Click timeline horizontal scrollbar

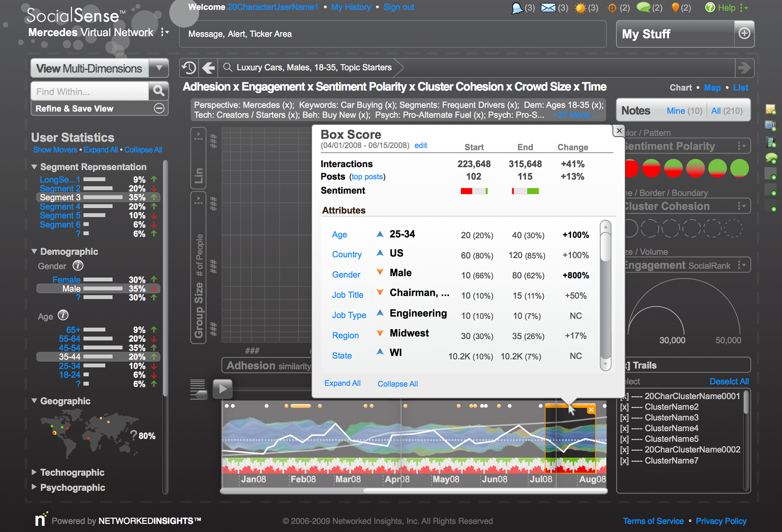(x=485, y=490)
